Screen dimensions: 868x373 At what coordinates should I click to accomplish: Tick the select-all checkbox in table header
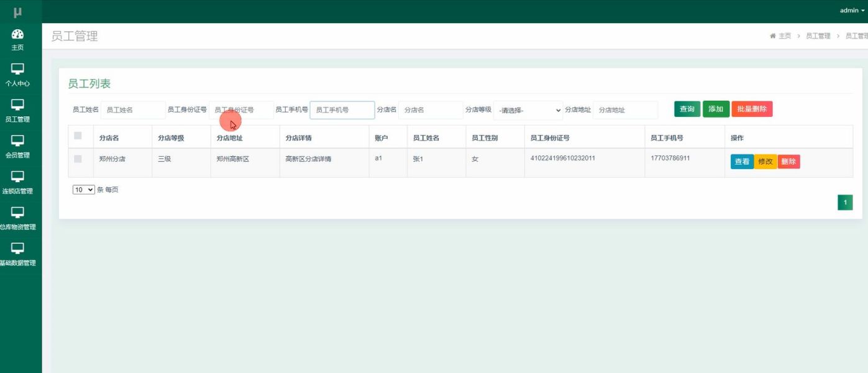pyautogui.click(x=78, y=136)
